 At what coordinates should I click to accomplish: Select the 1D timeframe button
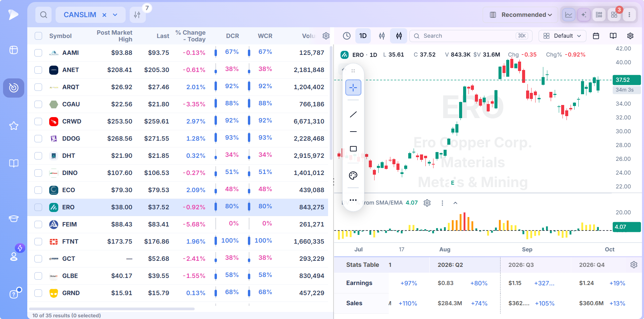(363, 36)
